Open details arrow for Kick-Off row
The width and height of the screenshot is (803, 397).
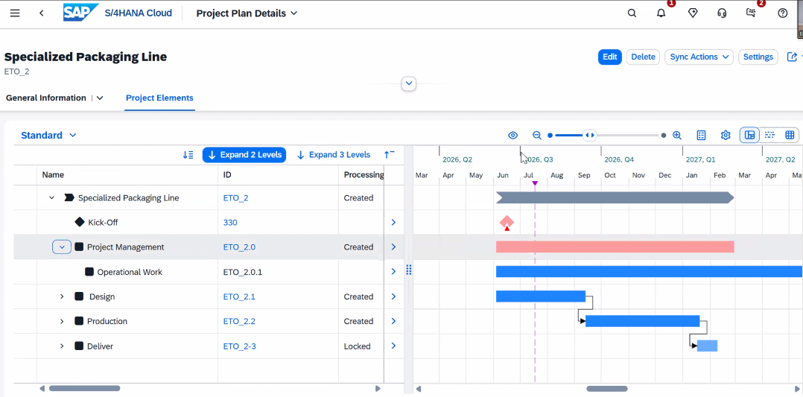(x=393, y=222)
